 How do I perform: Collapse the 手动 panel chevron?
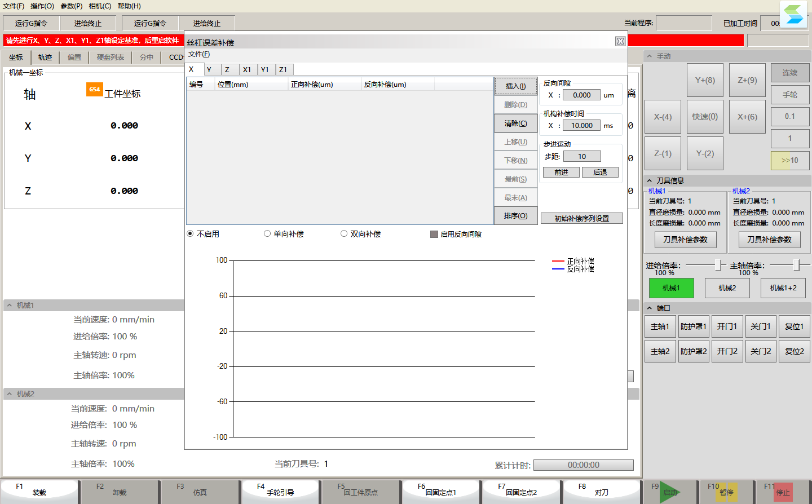click(x=650, y=56)
